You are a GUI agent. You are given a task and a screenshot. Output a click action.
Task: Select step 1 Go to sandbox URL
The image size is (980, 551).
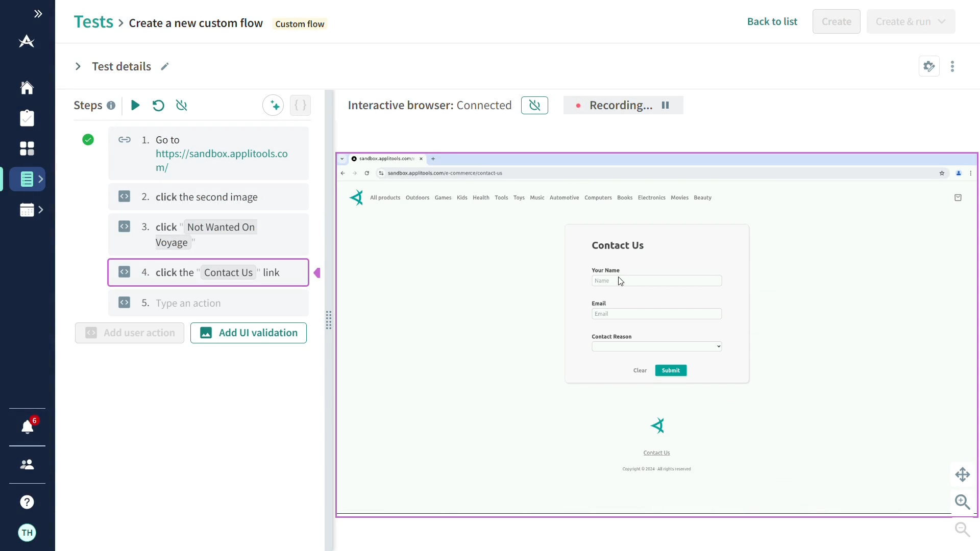tap(208, 154)
